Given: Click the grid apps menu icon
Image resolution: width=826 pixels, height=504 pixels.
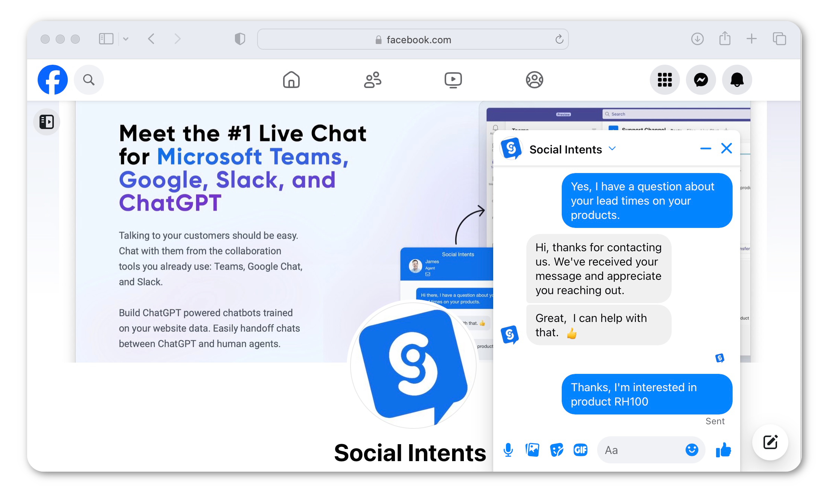Looking at the screenshot, I should (x=666, y=80).
